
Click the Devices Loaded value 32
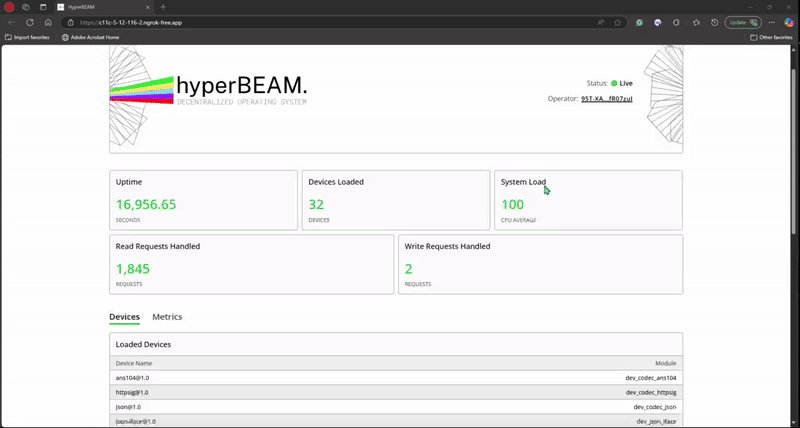(316, 205)
